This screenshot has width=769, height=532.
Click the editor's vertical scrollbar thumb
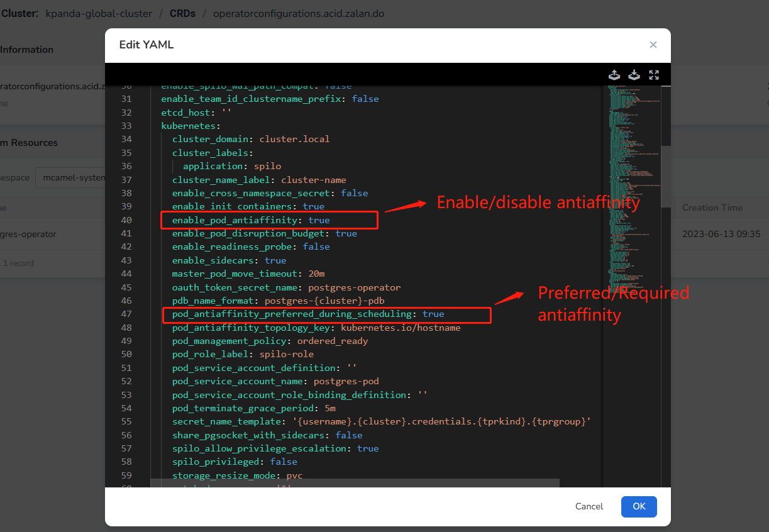(666, 116)
